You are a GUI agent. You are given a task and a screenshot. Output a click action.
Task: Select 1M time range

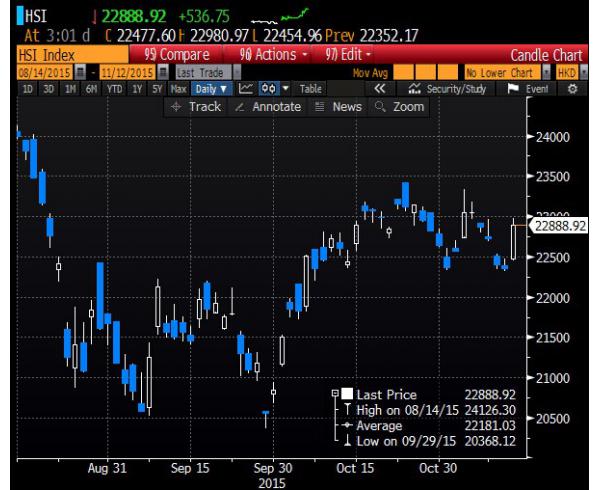coord(70,89)
